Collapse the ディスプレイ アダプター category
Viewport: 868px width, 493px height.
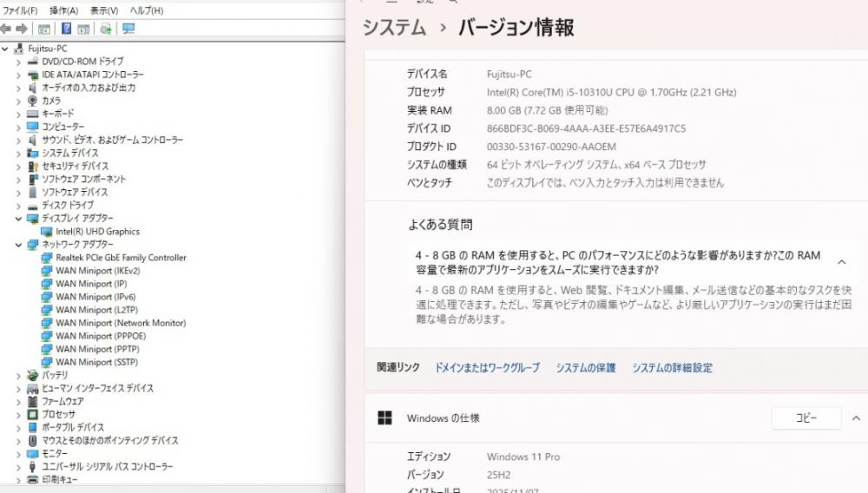[18, 219]
